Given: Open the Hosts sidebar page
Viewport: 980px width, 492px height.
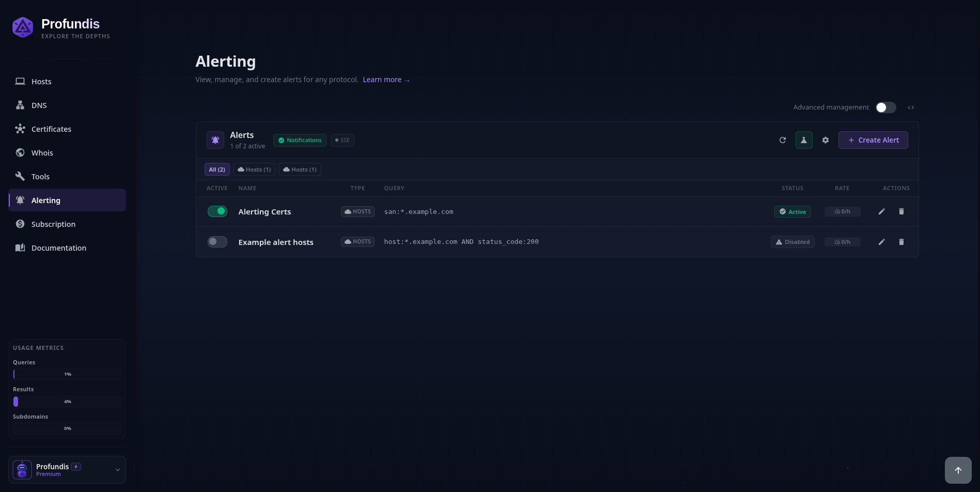Looking at the screenshot, I should (x=67, y=82).
